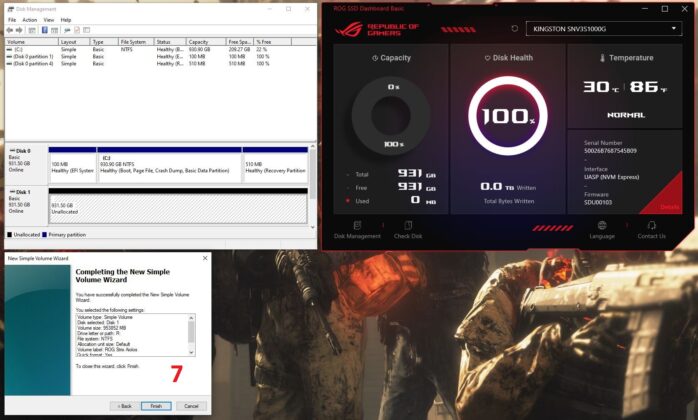The width and height of the screenshot is (698, 420).
Task: Close the New Simple Volume Wizard dialog
Action: click(205, 258)
